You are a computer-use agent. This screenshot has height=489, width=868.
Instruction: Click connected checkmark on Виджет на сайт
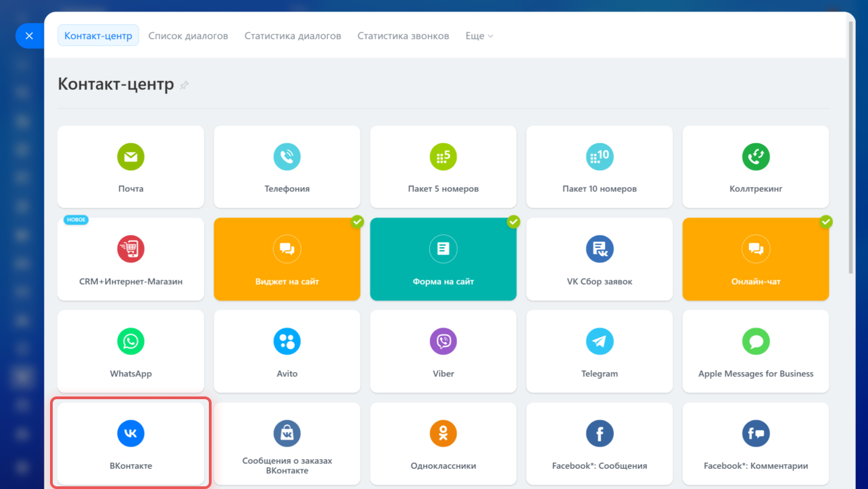point(358,222)
